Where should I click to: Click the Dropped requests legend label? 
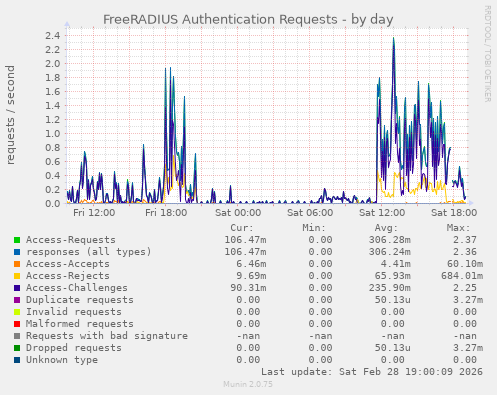tap(74, 348)
